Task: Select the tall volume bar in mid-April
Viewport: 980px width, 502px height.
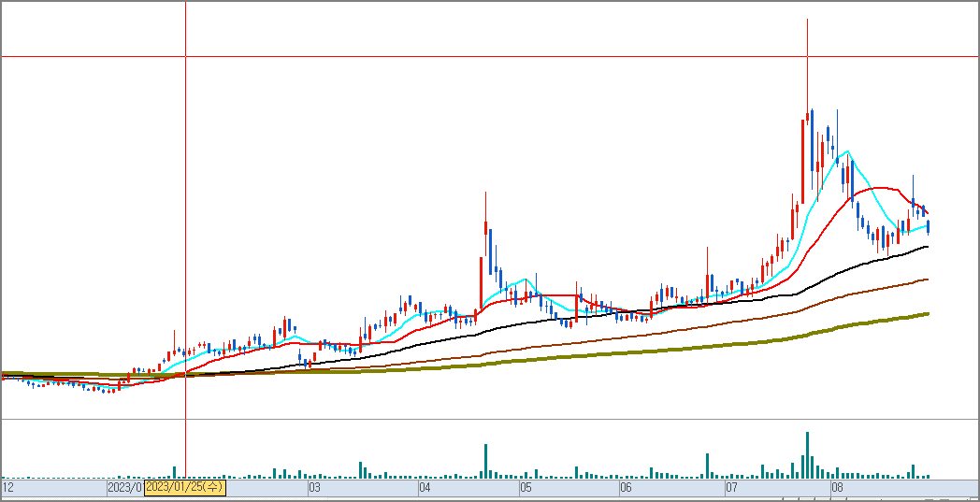Action: tap(485, 462)
